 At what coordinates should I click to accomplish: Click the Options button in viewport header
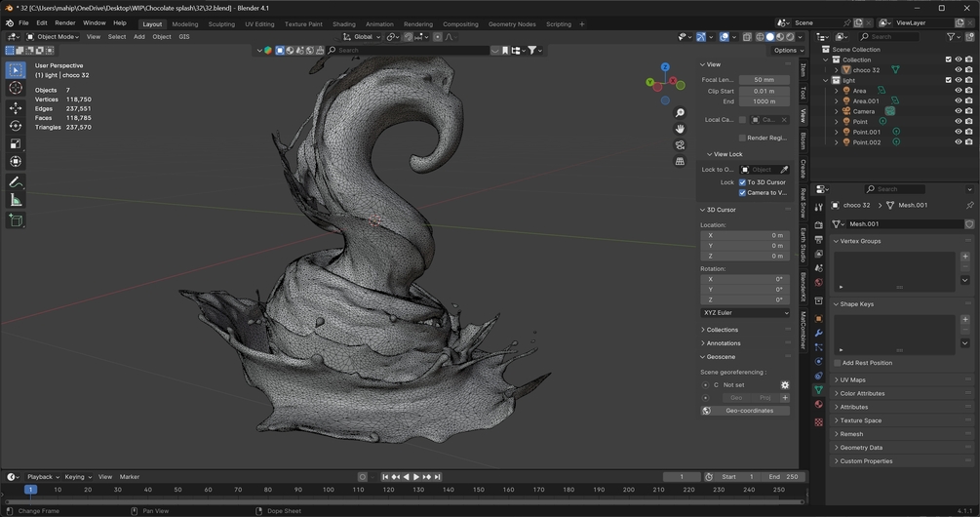coord(786,50)
